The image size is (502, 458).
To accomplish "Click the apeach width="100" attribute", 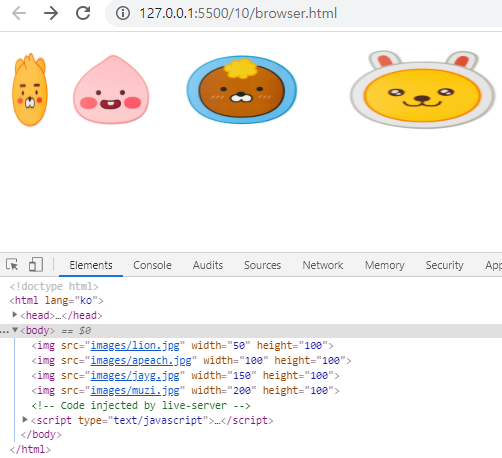I will 235,361.
